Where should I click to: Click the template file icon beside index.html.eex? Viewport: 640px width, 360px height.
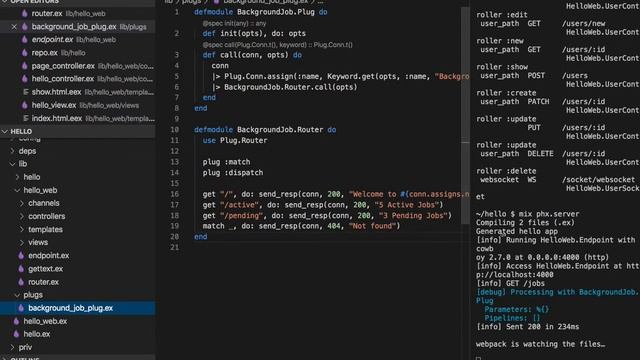25,118
